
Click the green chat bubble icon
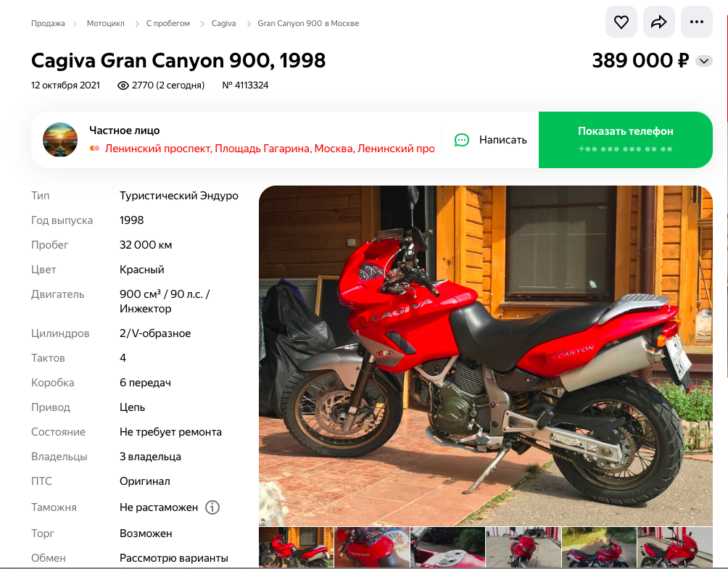point(462,140)
